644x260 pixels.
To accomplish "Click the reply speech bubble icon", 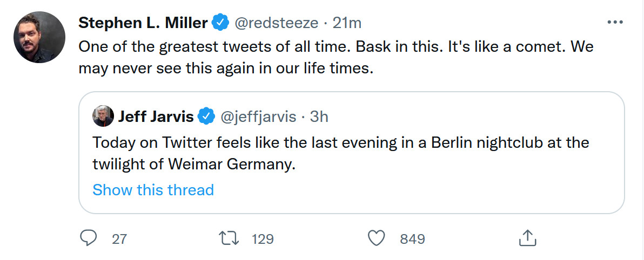I will [x=89, y=238].
